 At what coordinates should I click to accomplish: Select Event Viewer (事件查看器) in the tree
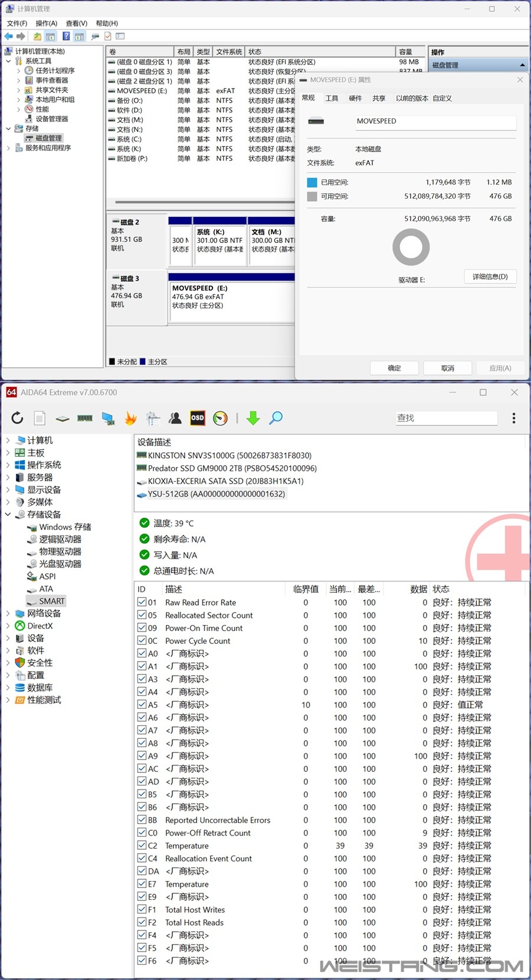pyautogui.click(x=52, y=80)
